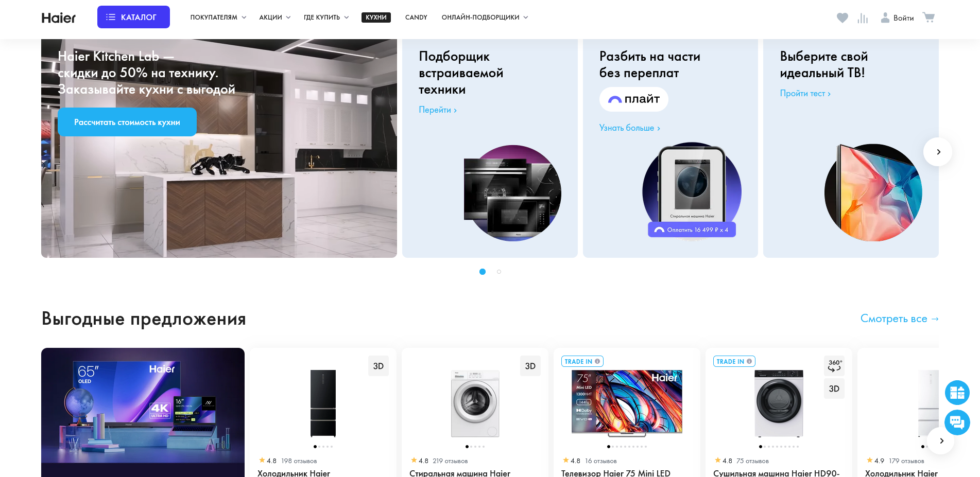
Task: Open the floating gift icon button
Action: pyautogui.click(x=957, y=393)
